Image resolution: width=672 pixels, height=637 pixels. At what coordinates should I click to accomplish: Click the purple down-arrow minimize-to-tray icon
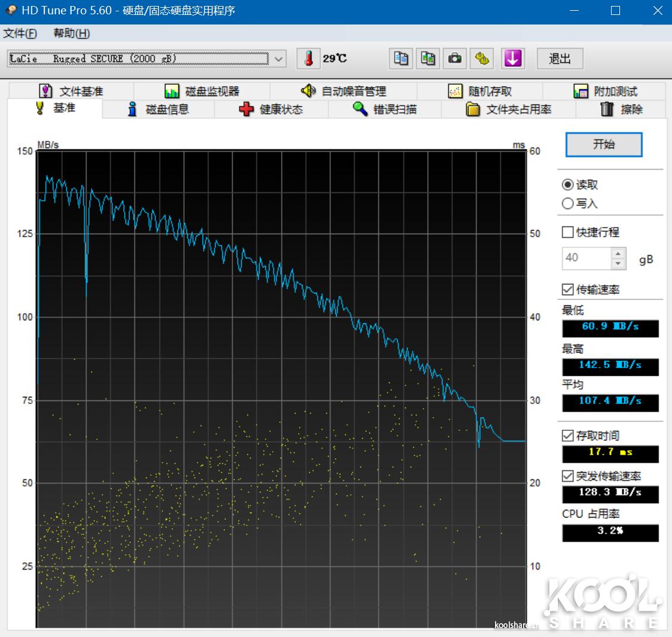pyautogui.click(x=512, y=58)
